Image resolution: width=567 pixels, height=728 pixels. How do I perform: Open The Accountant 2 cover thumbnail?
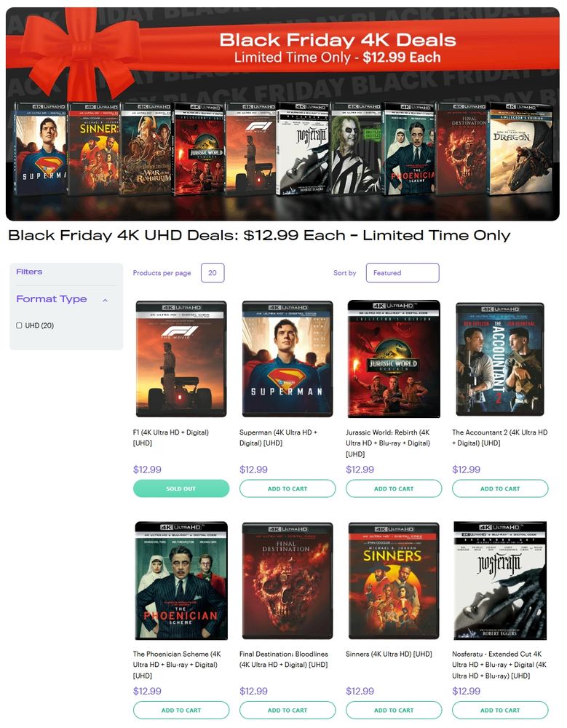point(500,360)
